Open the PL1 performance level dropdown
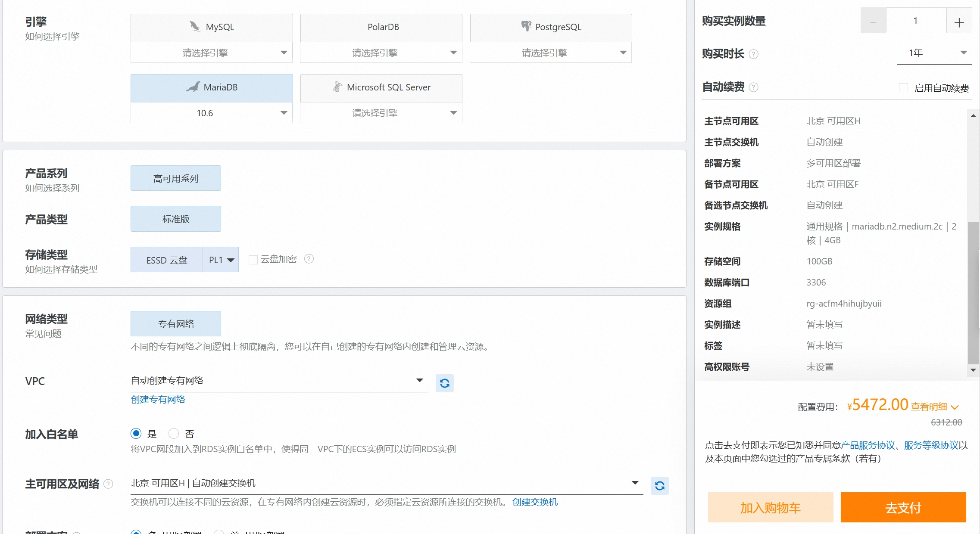Screen dimensions: 980x534 (x=221, y=260)
